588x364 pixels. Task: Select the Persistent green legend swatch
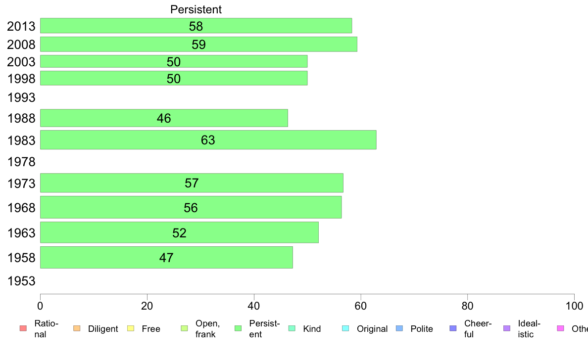(238, 328)
